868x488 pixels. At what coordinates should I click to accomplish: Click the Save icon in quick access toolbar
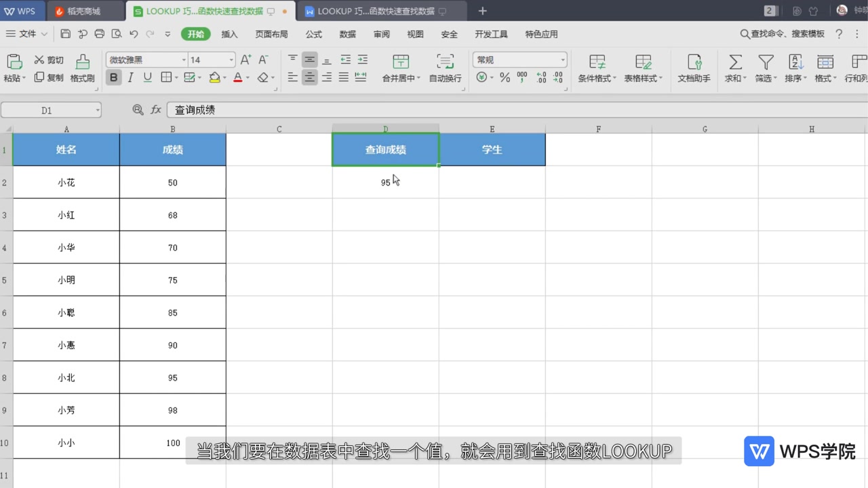pyautogui.click(x=66, y=34)
